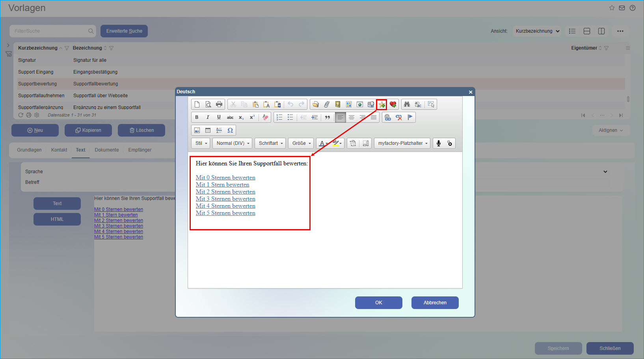
Task: Follow the 'Mit 3 Sternen bewerten' editor link
Action: point(225,199)
